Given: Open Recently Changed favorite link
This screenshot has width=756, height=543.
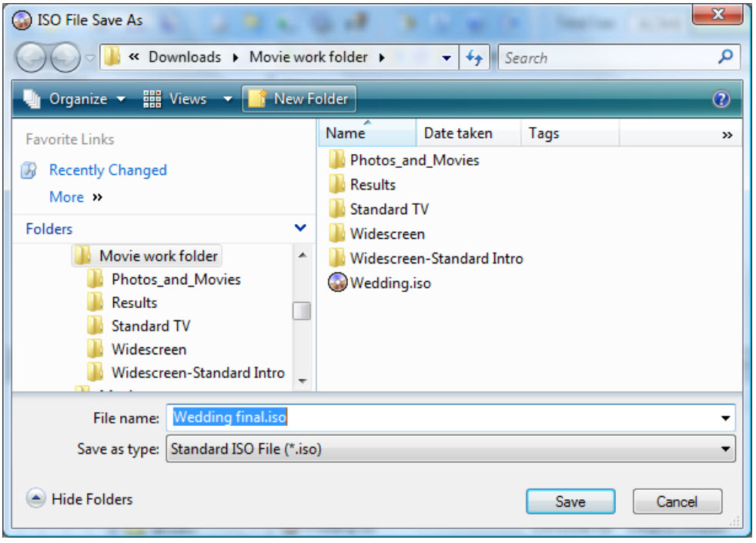Looking at the screenshot, I should coord(108,169).
